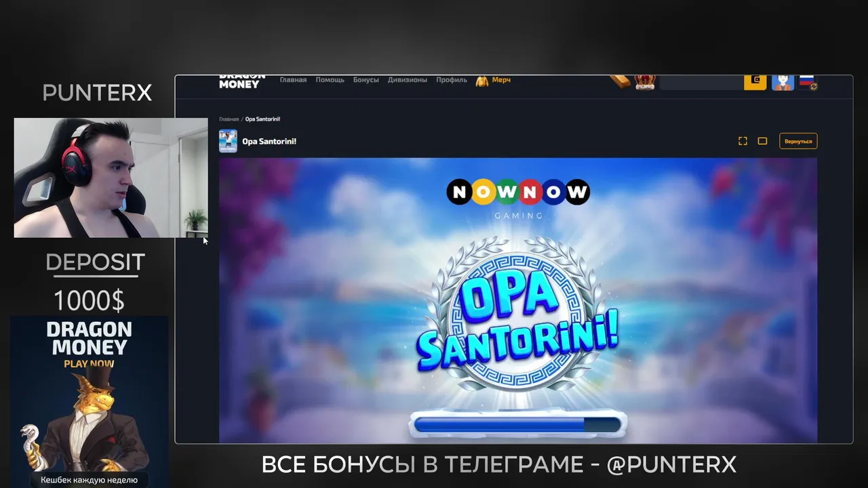Click the balance field in the header
The image size is (868, 488).
(701, 82)
